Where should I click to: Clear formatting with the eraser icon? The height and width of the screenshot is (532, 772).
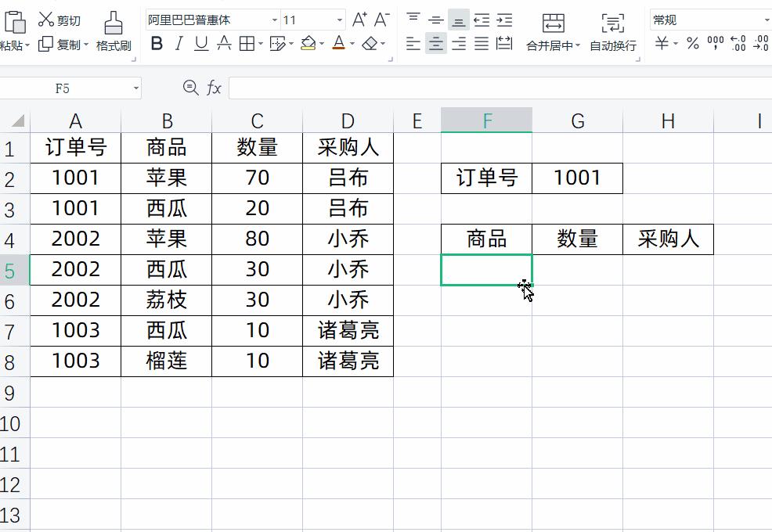coord(368,45)
